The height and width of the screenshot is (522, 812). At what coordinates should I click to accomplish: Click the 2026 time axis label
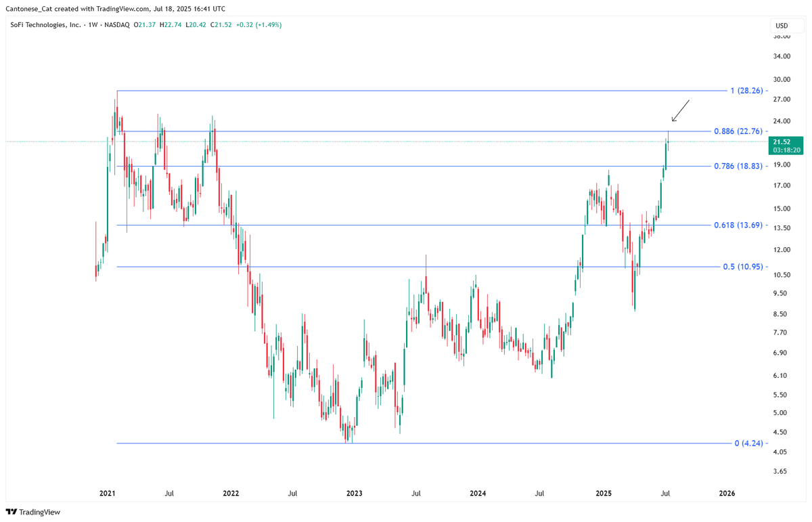coord(726,494)
